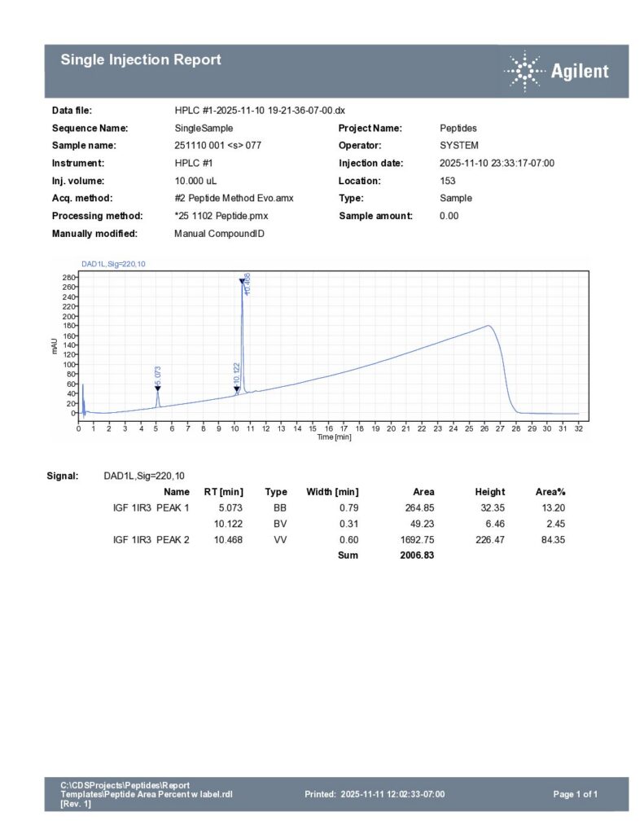Click the 'Single Injection Report' title
Image resolution: width=644 pixels, height=834 pixels.
141,59
